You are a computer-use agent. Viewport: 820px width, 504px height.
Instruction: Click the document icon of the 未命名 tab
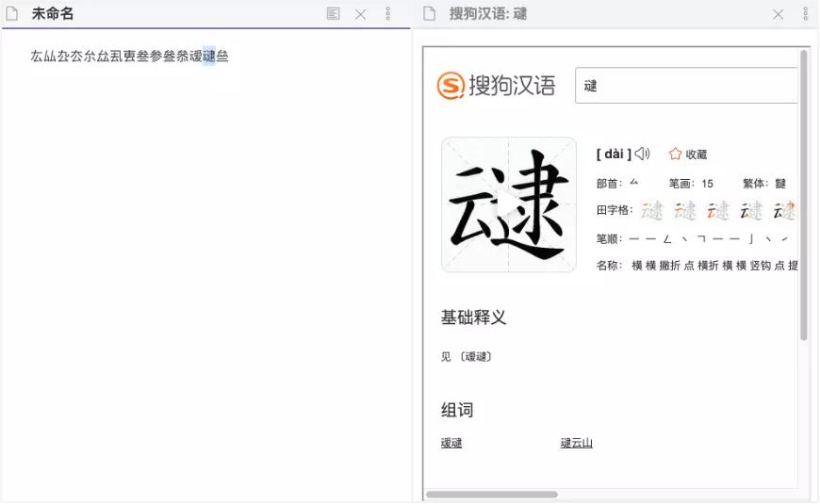pos(11,13)
